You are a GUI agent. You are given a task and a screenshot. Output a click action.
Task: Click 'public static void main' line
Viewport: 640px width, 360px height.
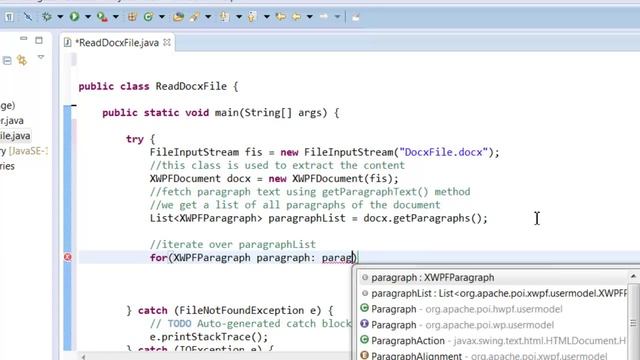(220, 113)
